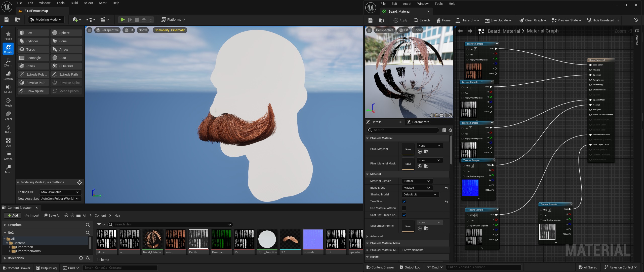
Task: Click Save All in Content Browser
Action: (52, 215)
